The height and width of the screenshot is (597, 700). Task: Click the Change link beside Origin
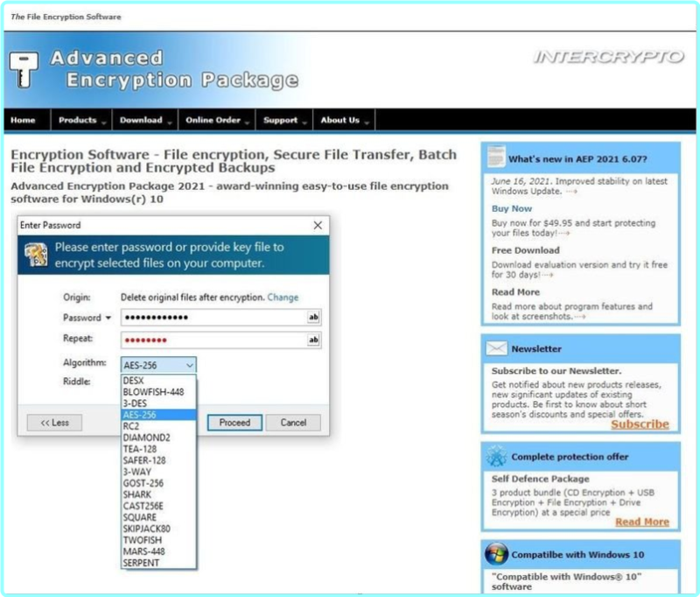tap(283, 298)
